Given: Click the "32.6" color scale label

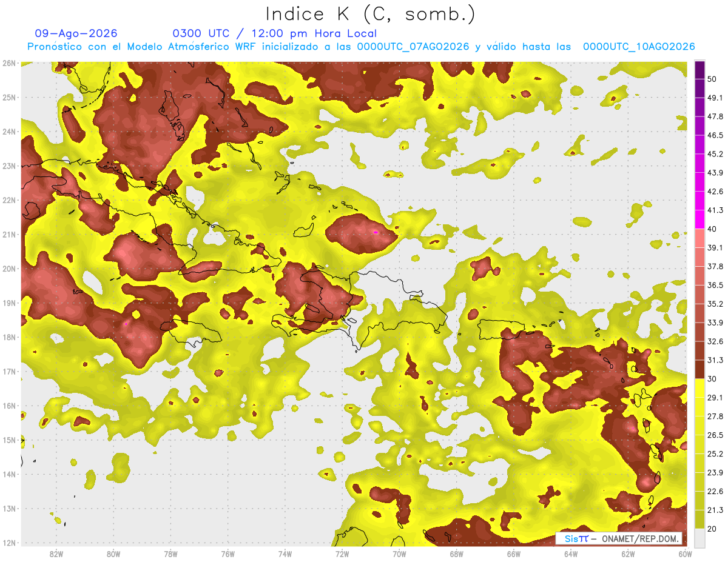Looking at the screenshot, I should [x=715, y=341].
